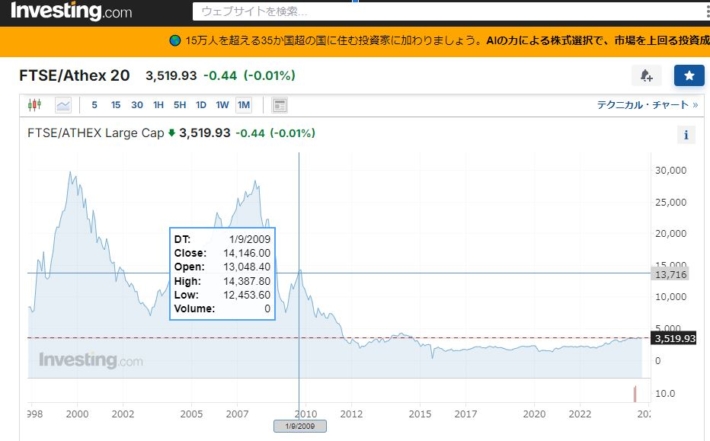The image size is (710, 441).
Task: Select the 5-minute interval
Action: [95, 105]
